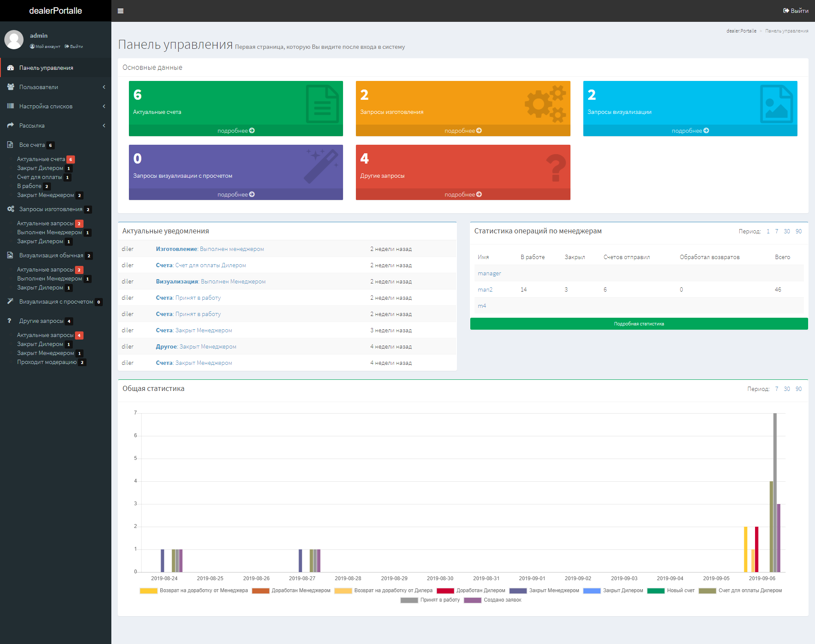Open notification Другое: Закрыт Менеджером
This screenshot has height=644, width=815.
[196, 346]
